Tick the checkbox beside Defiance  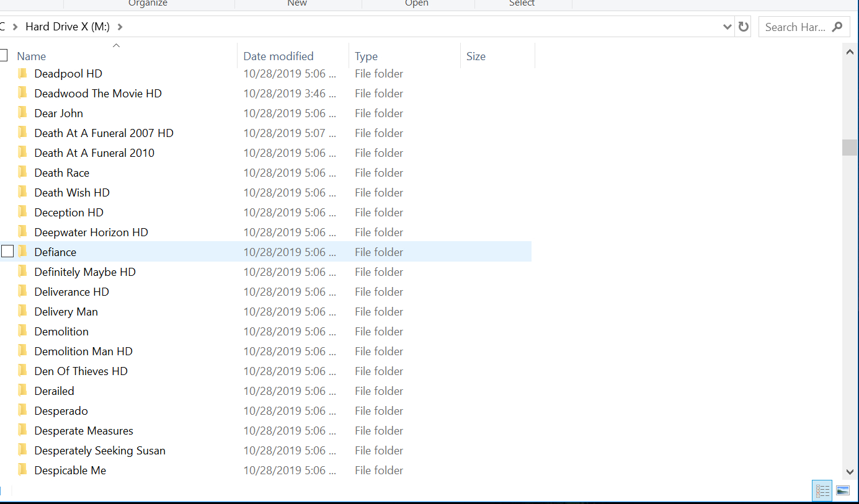[x=7, y=252]
